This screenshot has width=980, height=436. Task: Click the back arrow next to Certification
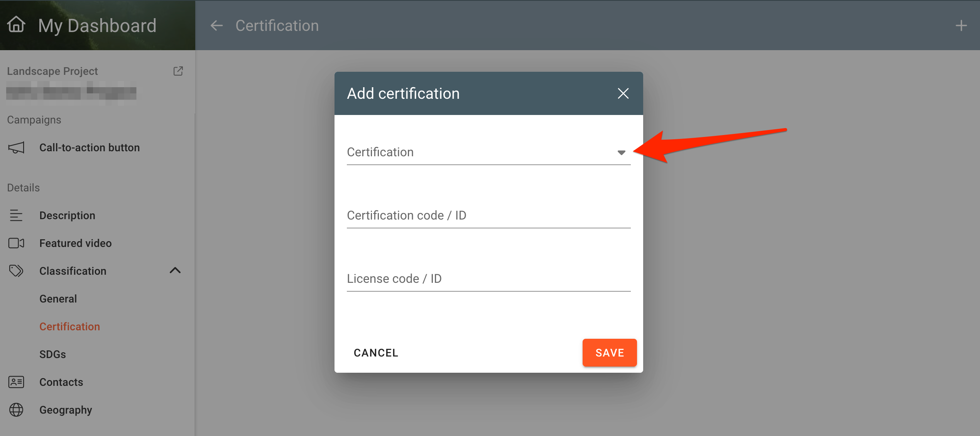coord(216,26)
